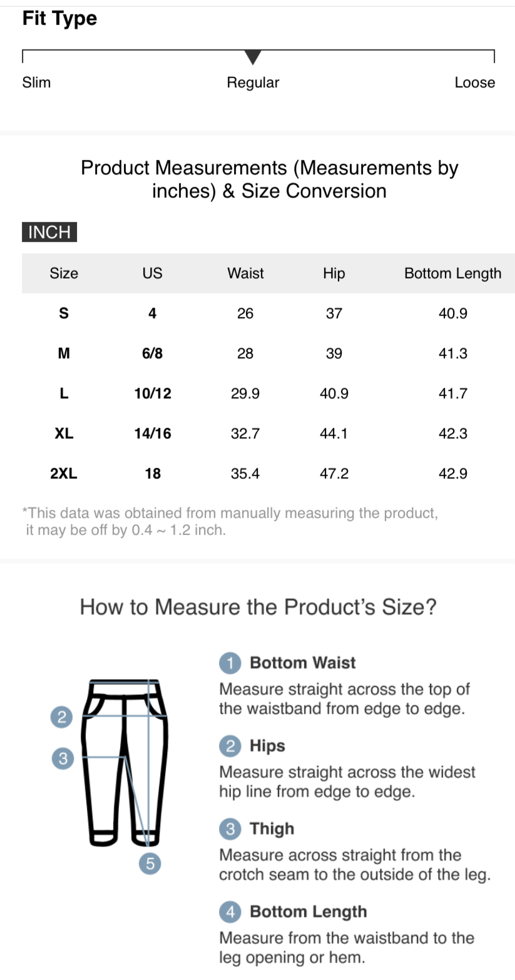Screen dimensions: 515x980
Task: Click marker 3 beside the pants diagram
Action: click(x=62, y=758)
